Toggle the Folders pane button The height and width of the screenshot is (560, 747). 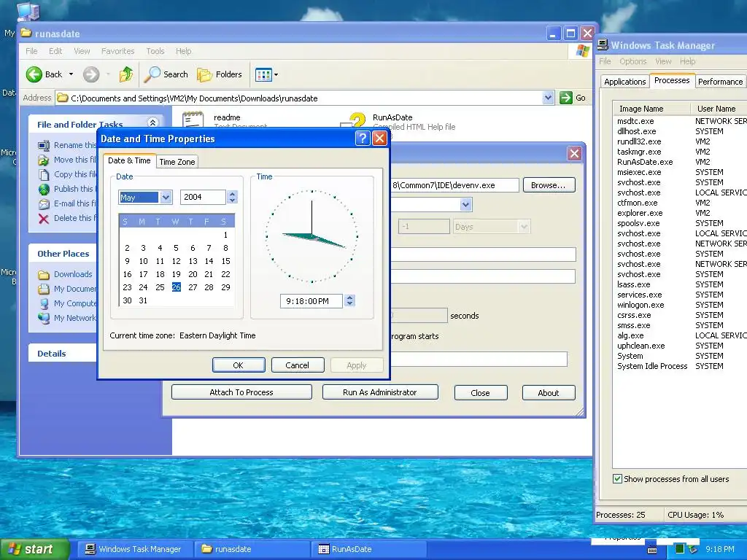pyautogui.click(x=220, y=74)
